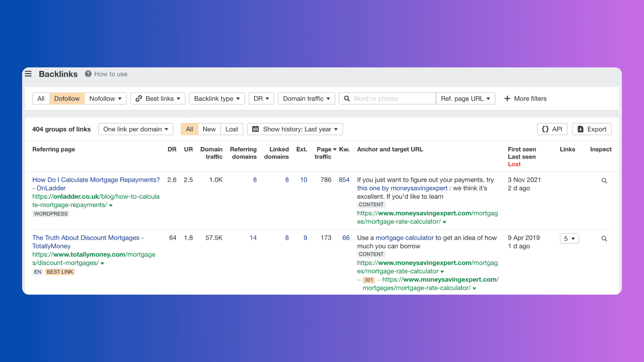Sort by the Page traffic column
The image size is (644, 362).
324,153
